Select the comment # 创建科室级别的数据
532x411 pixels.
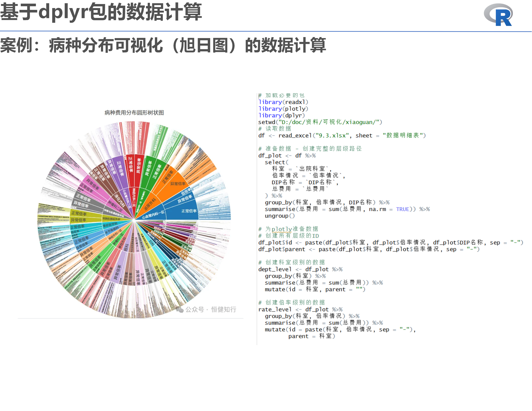[292, 262]
